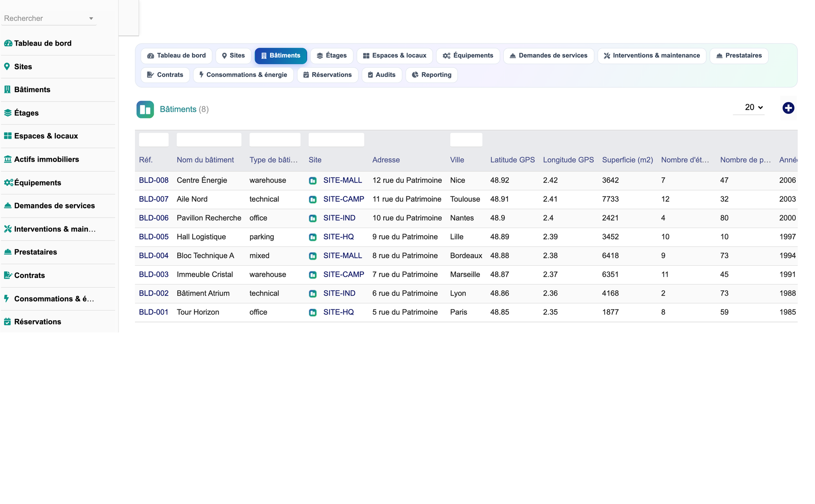This screenshot has width=815, height=504.
Task: Click the Bâtiments list header icon
Action: 145,110
